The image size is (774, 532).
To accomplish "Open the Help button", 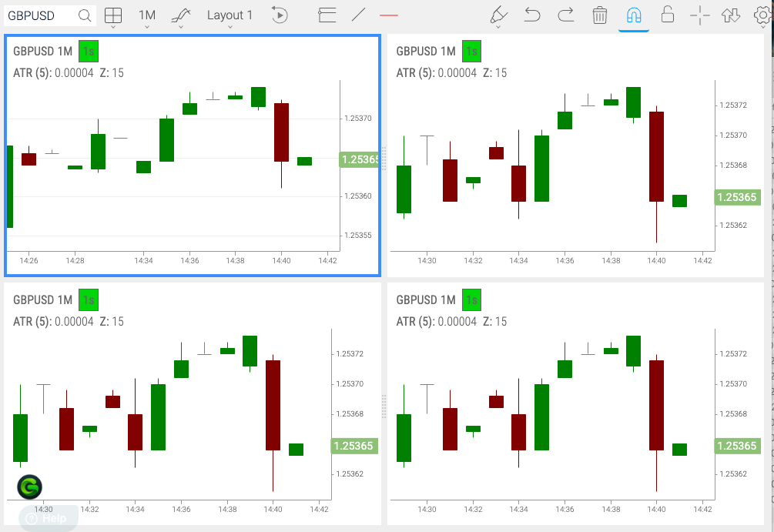I will click(x=48, y=518).
